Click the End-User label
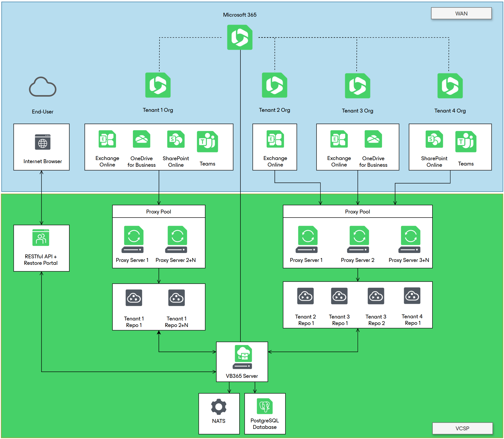Image resolution: width=504 pixels, height=439 pixels. [x=43, y=112]
